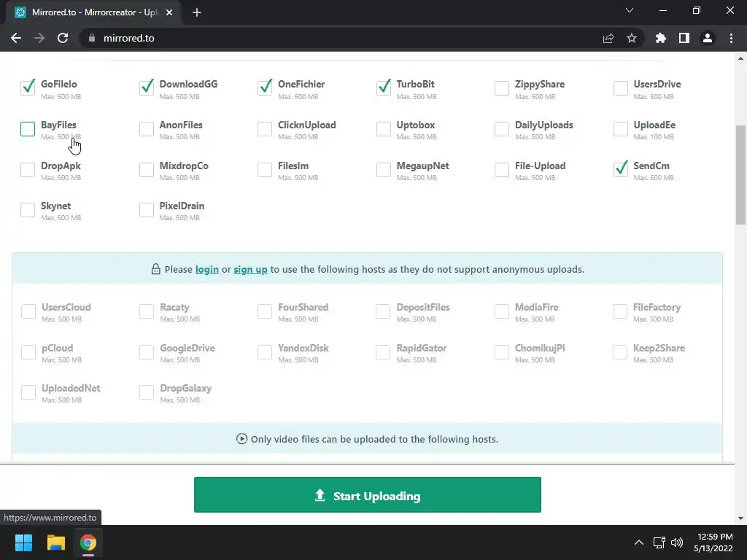747x560 pixels.
Task: Select the MixdropCo host checkbox
Action: click(146, 169)
